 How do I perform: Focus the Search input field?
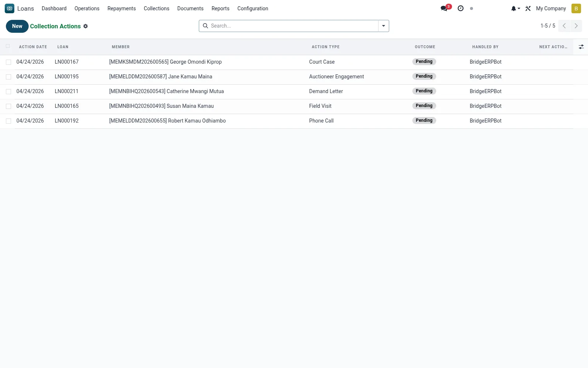click(x=293, y=26)
